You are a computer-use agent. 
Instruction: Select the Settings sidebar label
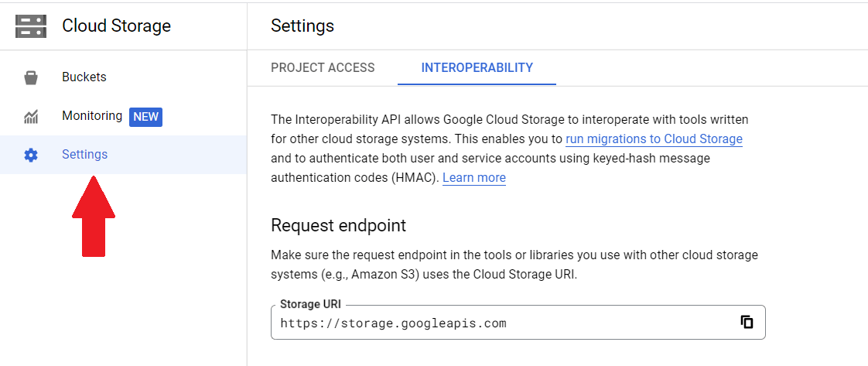tap(85, 155)
